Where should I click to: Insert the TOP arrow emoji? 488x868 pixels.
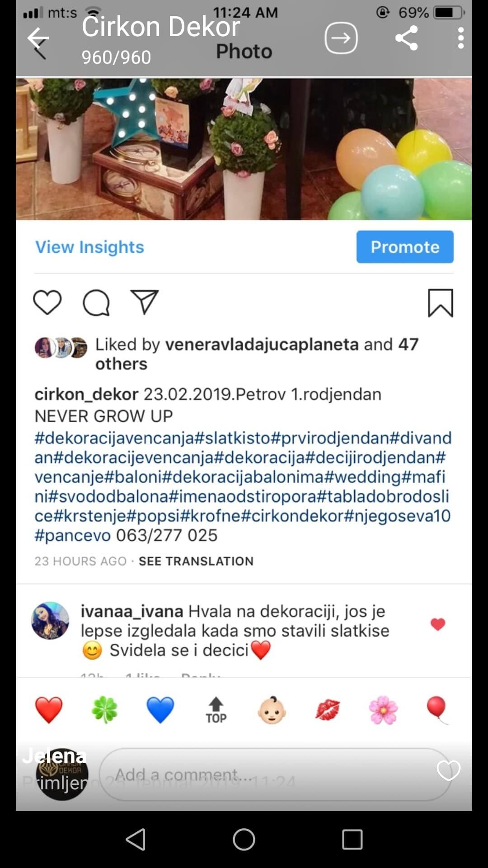click(216, 710)
